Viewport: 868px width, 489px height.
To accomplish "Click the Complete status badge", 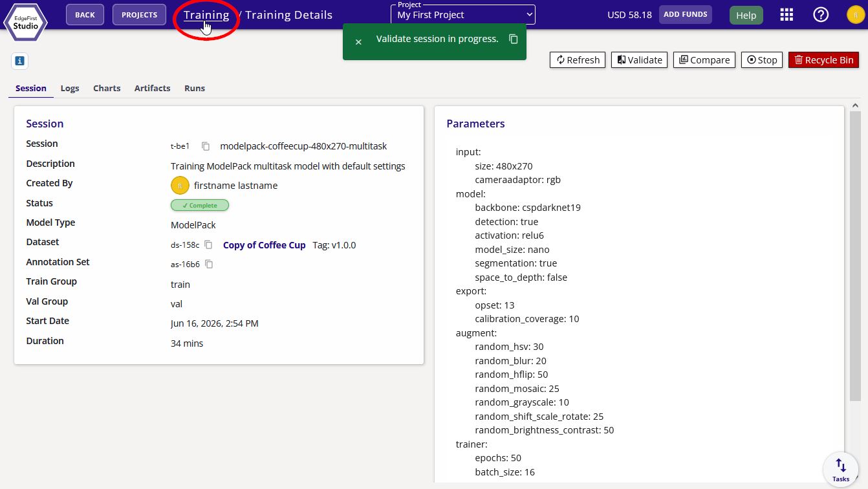I will point(200,205).
